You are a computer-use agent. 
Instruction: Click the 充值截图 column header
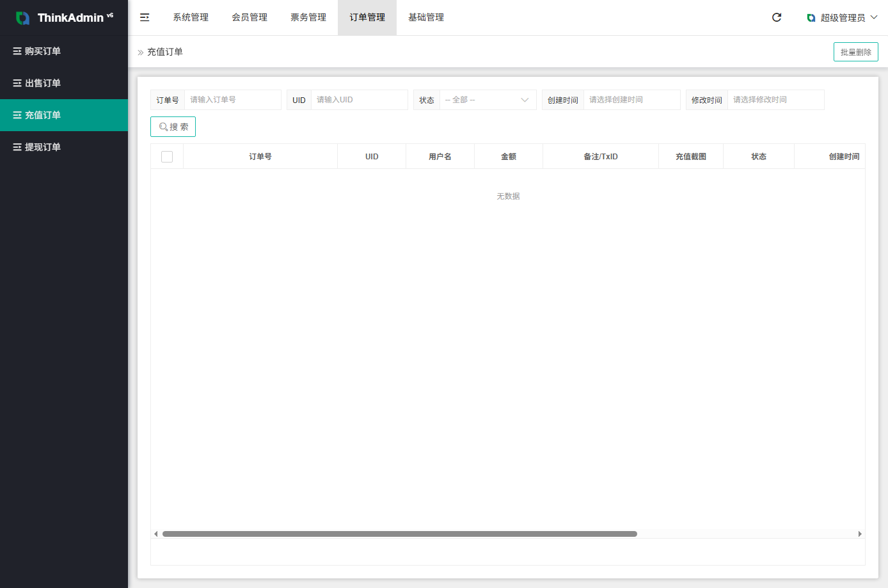[691, 157]
